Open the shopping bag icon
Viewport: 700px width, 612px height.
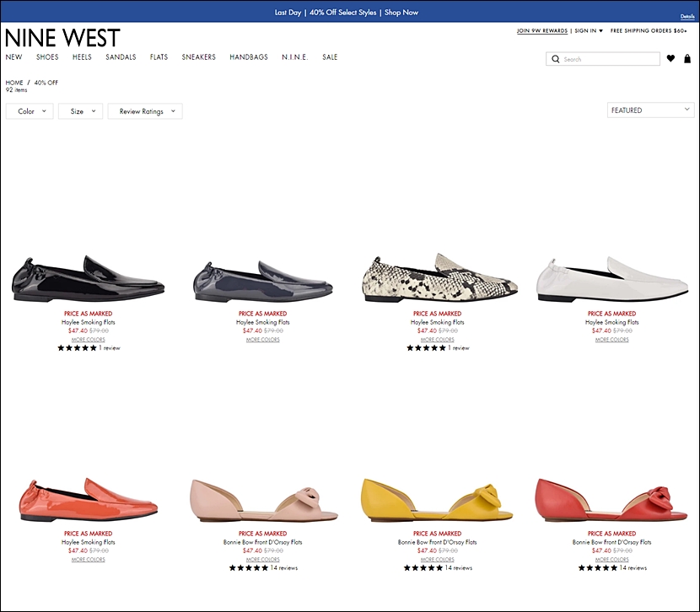tap(687, 58)
